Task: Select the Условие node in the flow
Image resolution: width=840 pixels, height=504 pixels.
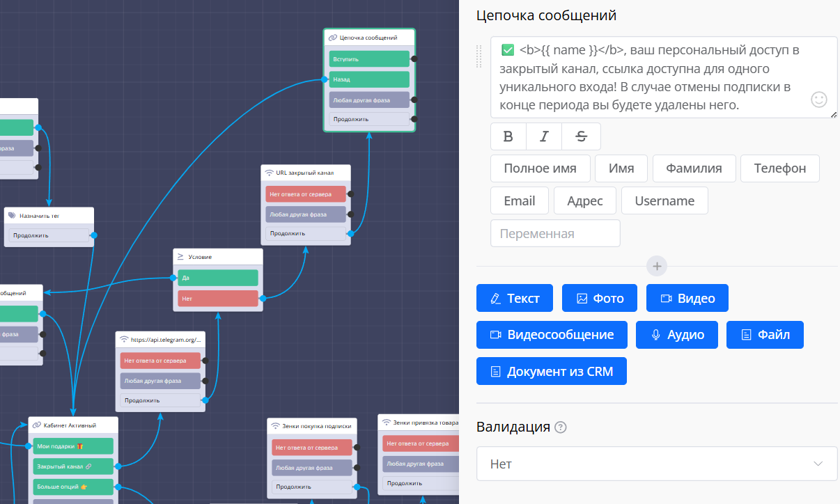Action: coord(217,257)
